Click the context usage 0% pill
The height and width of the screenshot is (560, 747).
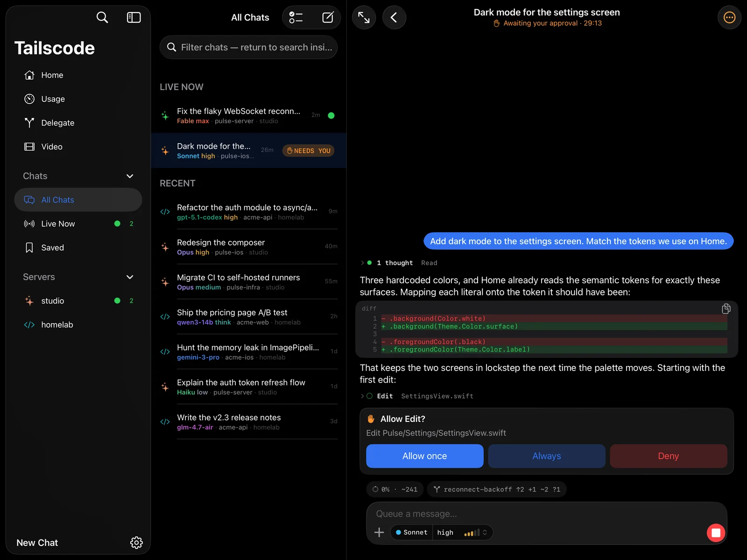[x=395, y=489]
